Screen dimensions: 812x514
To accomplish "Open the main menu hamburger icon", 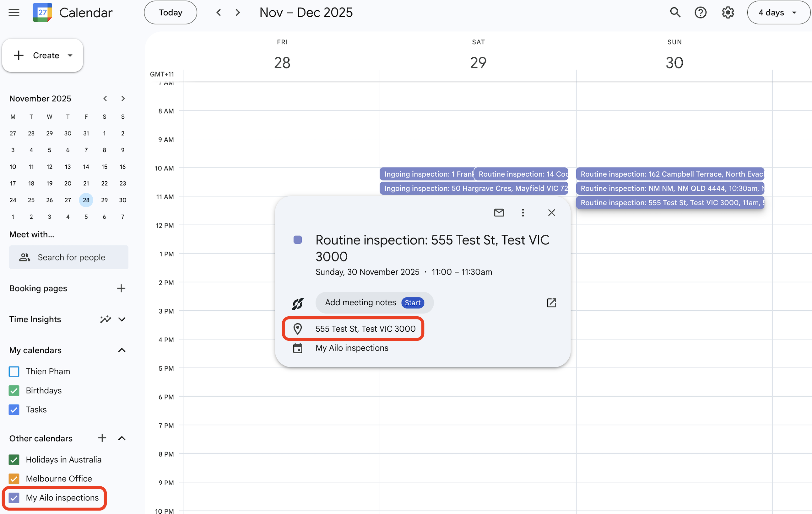I will pyautogui.click(x=14, y=13).
